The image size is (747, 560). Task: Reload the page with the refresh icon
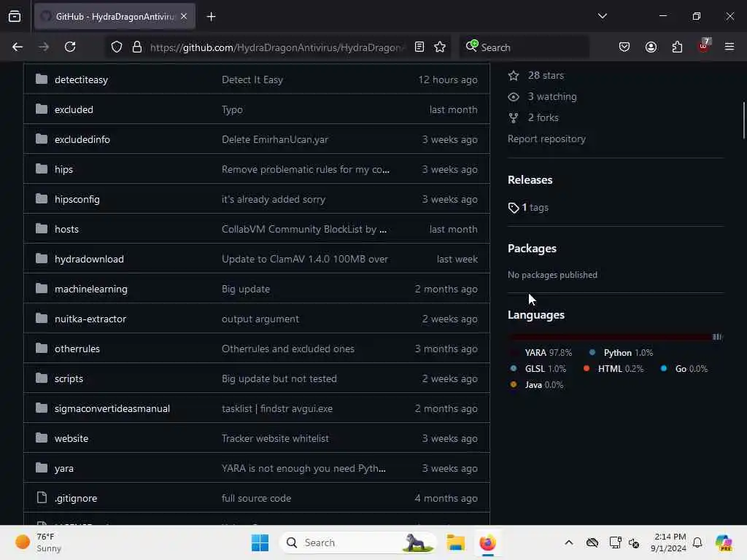pos(70,47)
